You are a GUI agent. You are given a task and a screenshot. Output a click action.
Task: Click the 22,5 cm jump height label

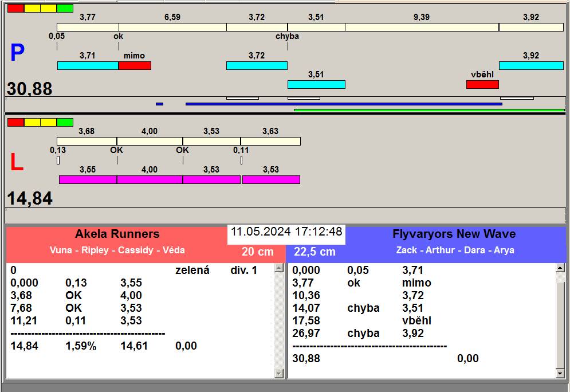coord(315,252)
